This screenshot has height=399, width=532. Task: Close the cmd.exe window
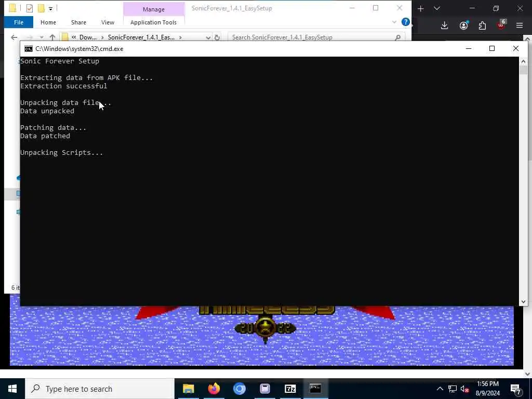pos(516,48)
